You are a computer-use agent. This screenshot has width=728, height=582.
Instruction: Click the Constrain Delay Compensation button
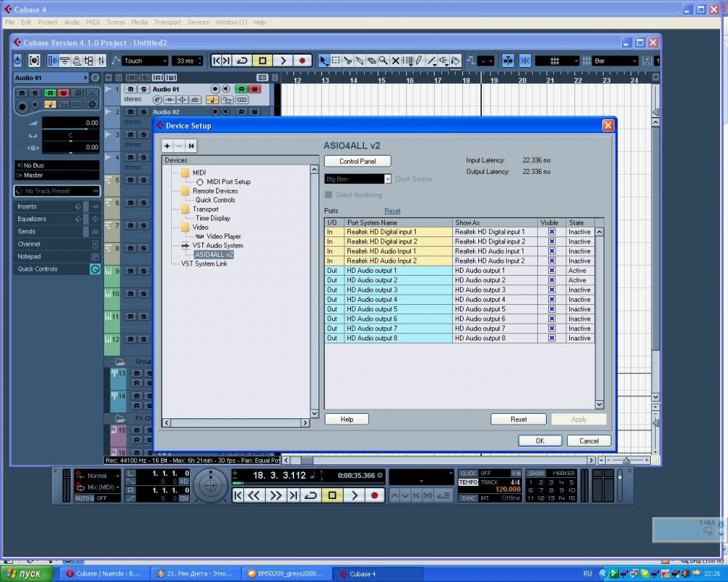click(x=34, y=60)
